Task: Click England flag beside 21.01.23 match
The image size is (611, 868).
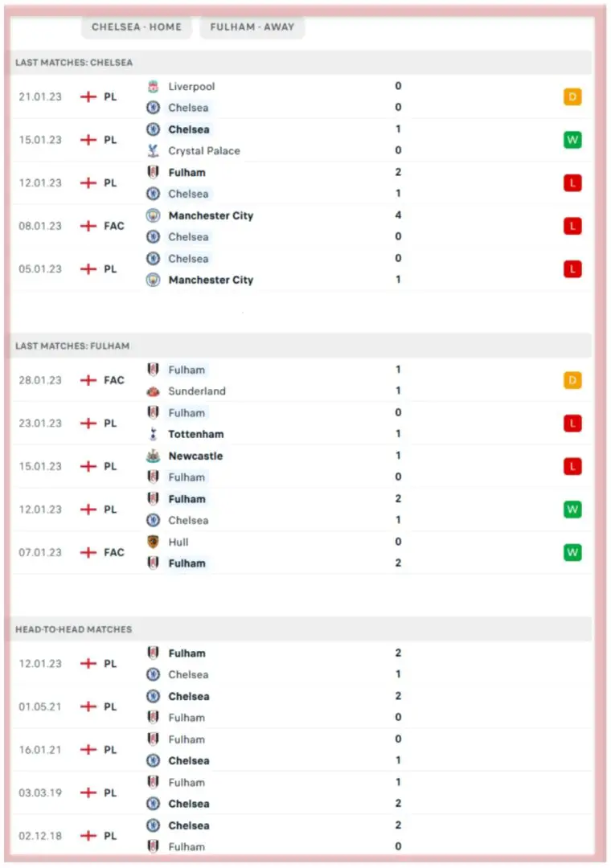Action: 88,96
